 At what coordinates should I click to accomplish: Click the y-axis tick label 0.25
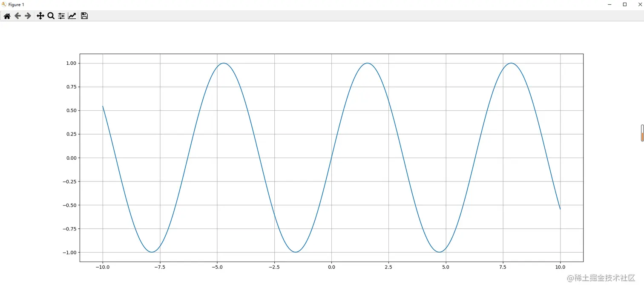[71, 134]
